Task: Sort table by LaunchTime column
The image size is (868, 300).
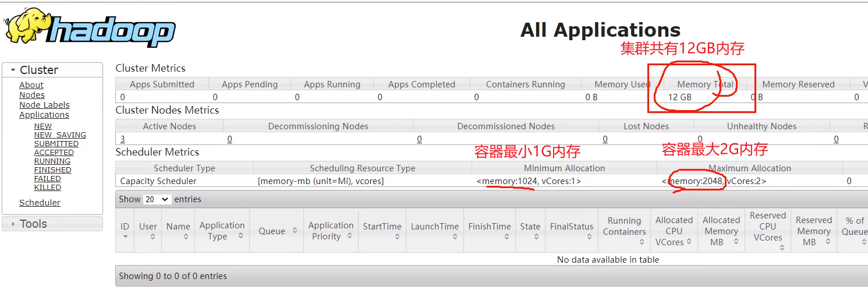Action: pos(435,231)
